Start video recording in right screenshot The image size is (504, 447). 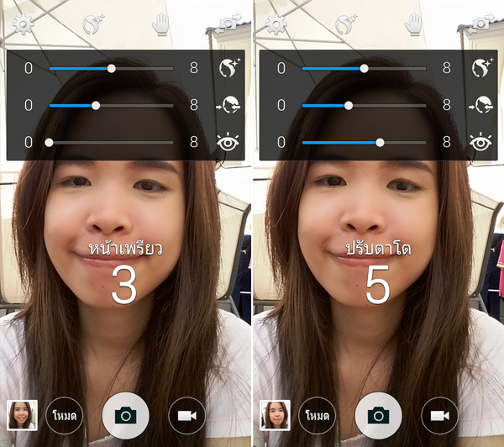point(440,415)
